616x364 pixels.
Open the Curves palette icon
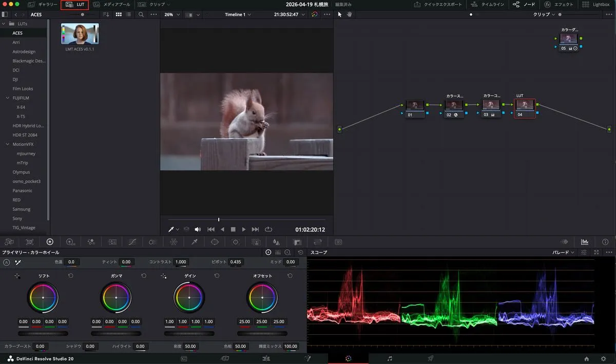pos(132,242)
